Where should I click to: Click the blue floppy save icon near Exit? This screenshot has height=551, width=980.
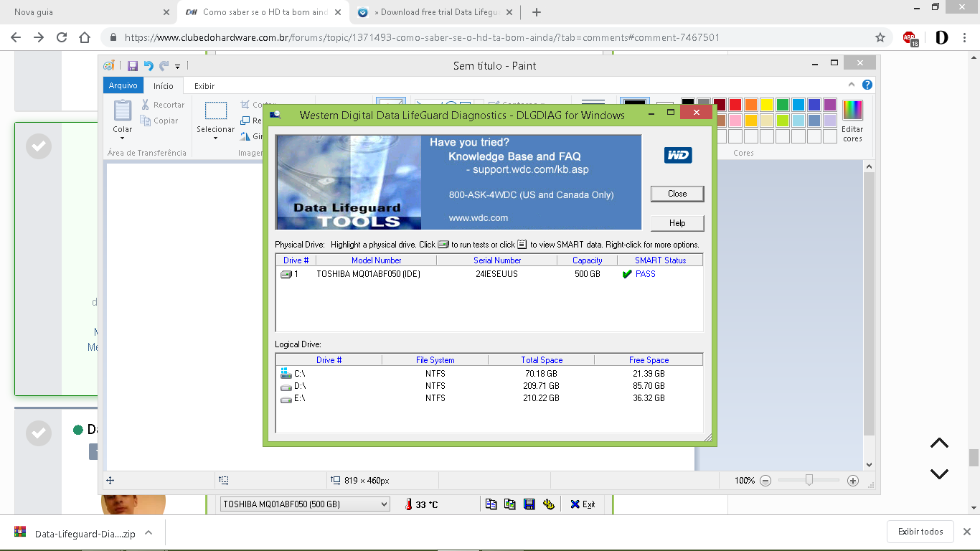click(x=529, y=504)
